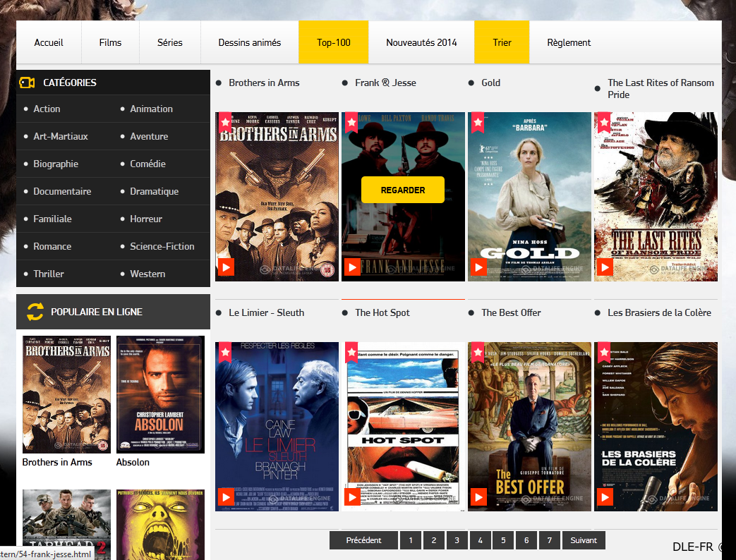The width and height of the screenshot is (736, 560).
Task: Click the star bookmark on Frank & Jesse poster
Action: [351, 123]
